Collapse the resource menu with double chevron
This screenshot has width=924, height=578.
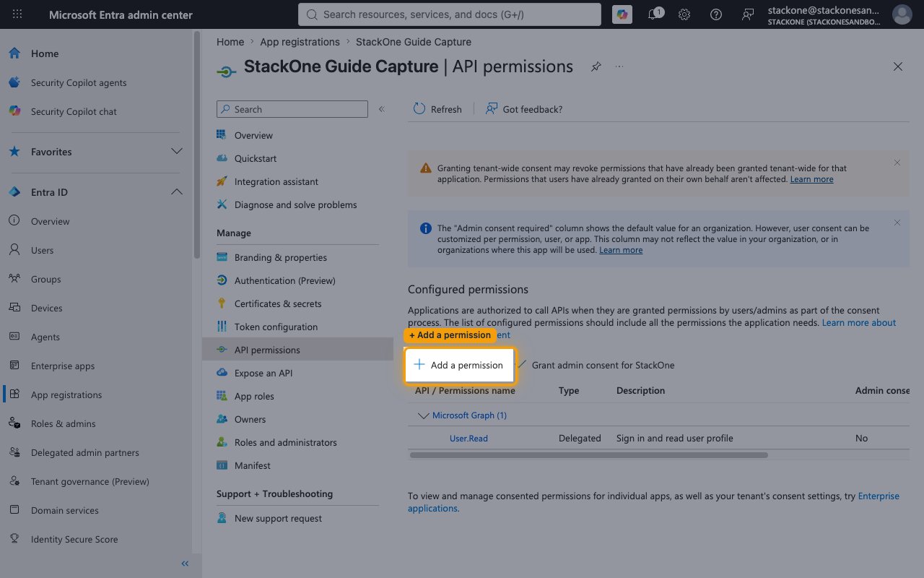point(381,109)
